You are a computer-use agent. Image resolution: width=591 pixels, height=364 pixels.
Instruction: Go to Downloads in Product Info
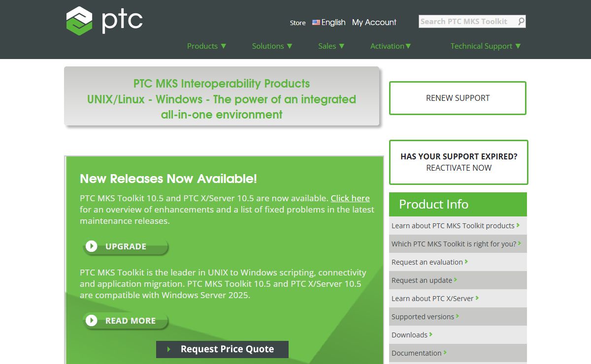[412, 335]
